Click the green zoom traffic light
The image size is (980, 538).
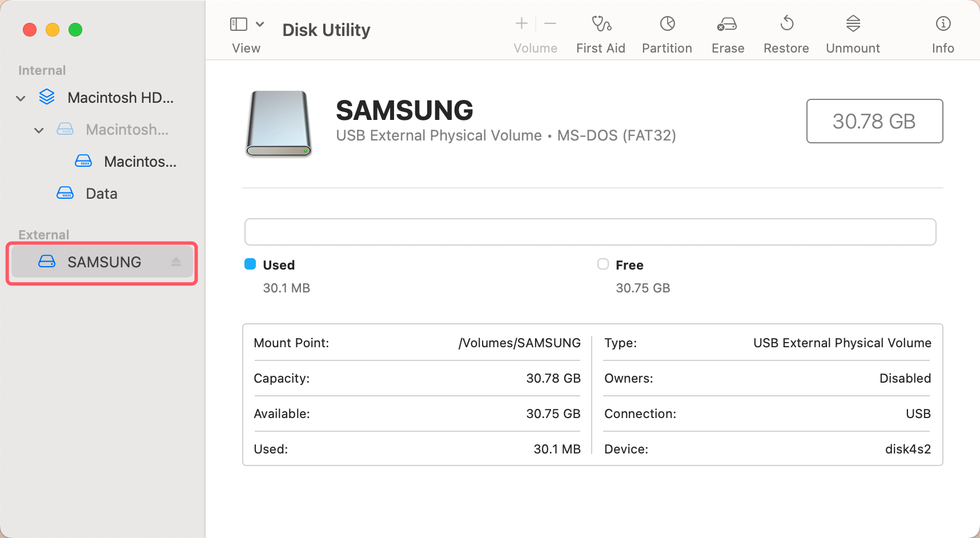pyautogui.click(x=75, y=30)
